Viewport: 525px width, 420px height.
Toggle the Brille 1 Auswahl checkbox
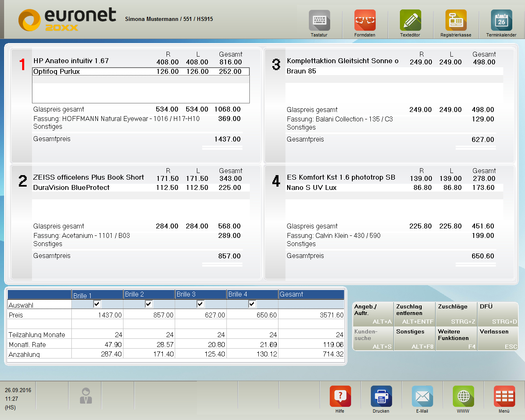[97, 304]
